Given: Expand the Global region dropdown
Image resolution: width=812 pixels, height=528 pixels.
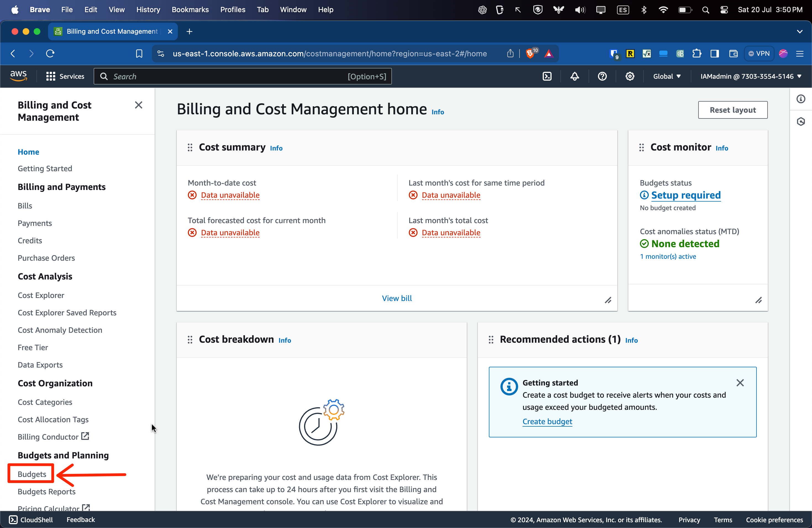Looking at the screenshot, I should tap(667, 76).
